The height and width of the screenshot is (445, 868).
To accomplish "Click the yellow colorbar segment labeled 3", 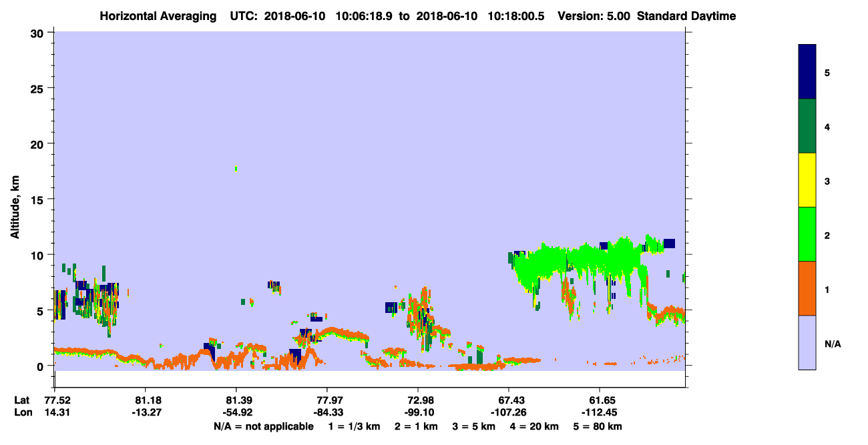I will (x=807, y=180).
